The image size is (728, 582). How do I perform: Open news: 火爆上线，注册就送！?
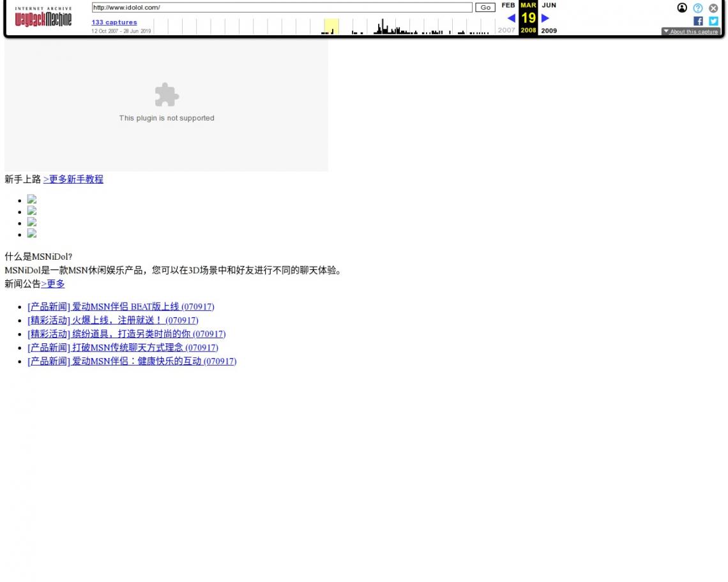click(113, 320)
